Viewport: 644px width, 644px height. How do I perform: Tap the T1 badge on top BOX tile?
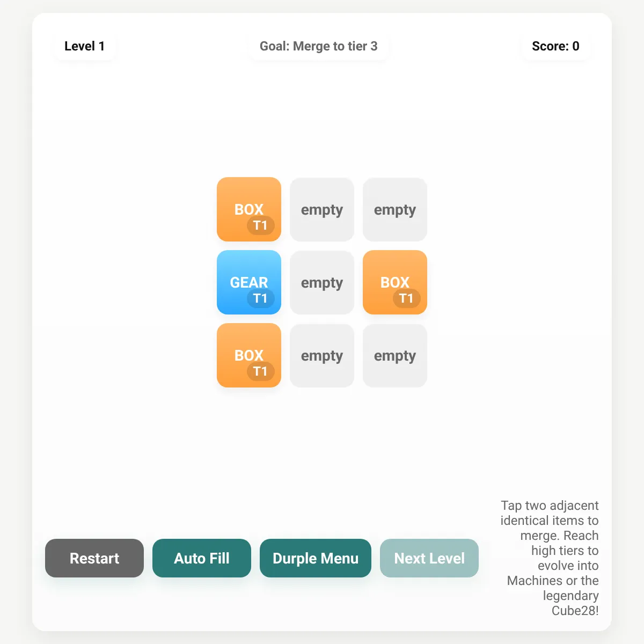click(x=261, y=225)
